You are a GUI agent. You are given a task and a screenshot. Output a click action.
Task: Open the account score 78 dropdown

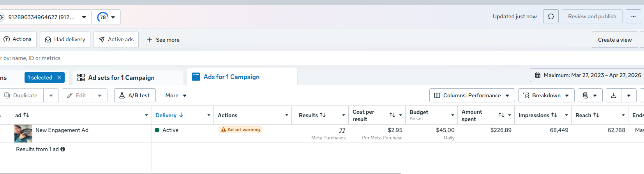[106, 17]
